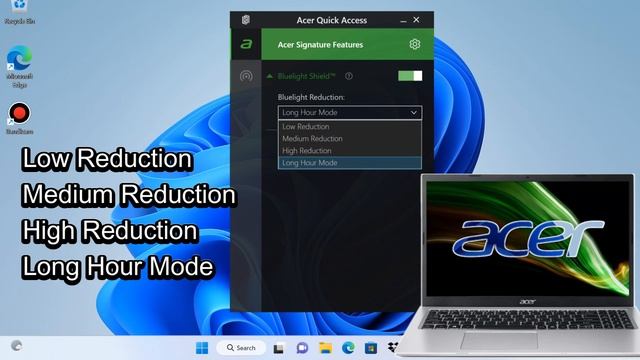Minimize the Acer Quick Access window
This screenshot has height=360, width=640.
tap(403, 20)
